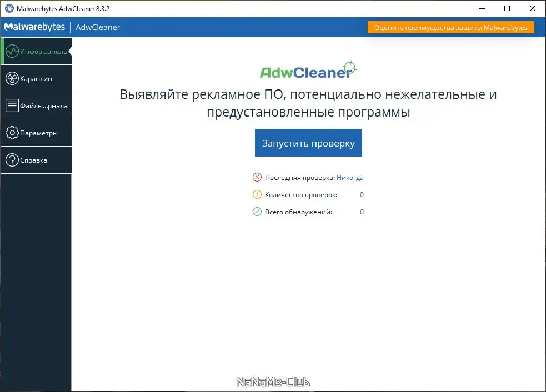This screenshot has width=546, height=392.
Task: Click orange Оцените преимущества защиты Malwarebytes button
Action: [451, 28]
